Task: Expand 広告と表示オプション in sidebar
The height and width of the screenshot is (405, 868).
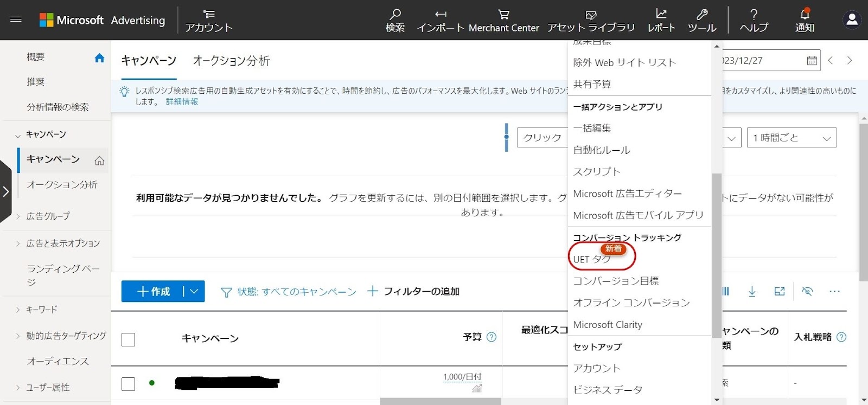Action: pyautogui.click(x=18, y=243)
